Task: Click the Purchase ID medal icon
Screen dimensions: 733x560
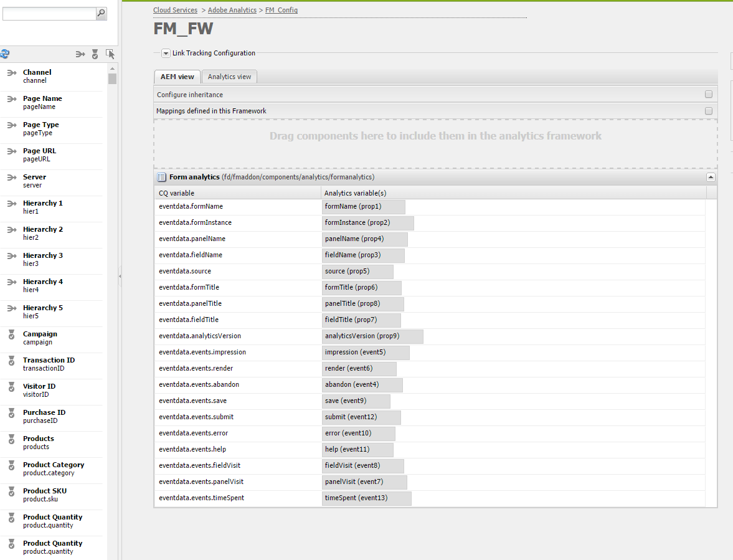Action: click(x=12, y=413)
